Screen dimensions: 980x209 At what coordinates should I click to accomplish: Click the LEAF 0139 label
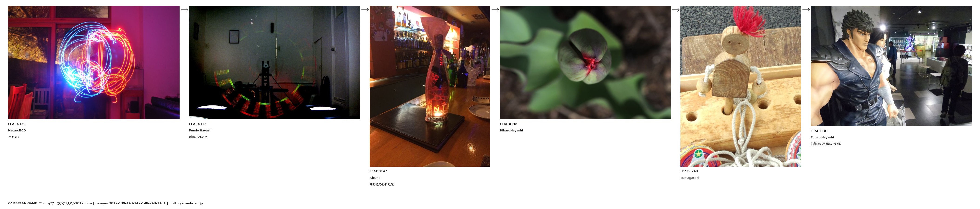[17, 124]
